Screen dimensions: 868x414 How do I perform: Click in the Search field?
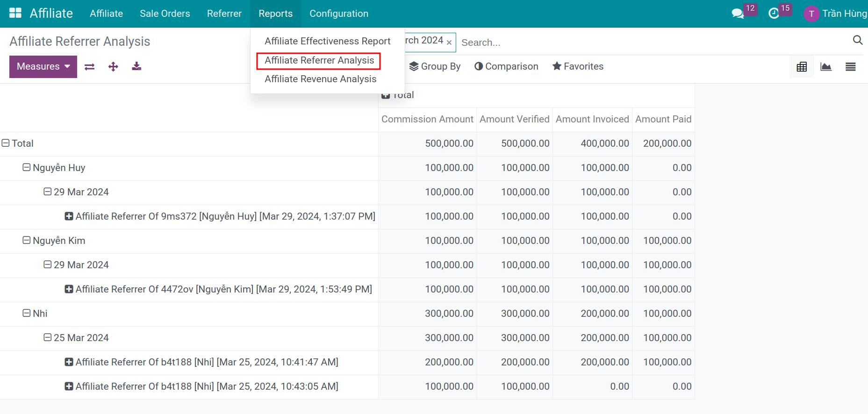653,43
